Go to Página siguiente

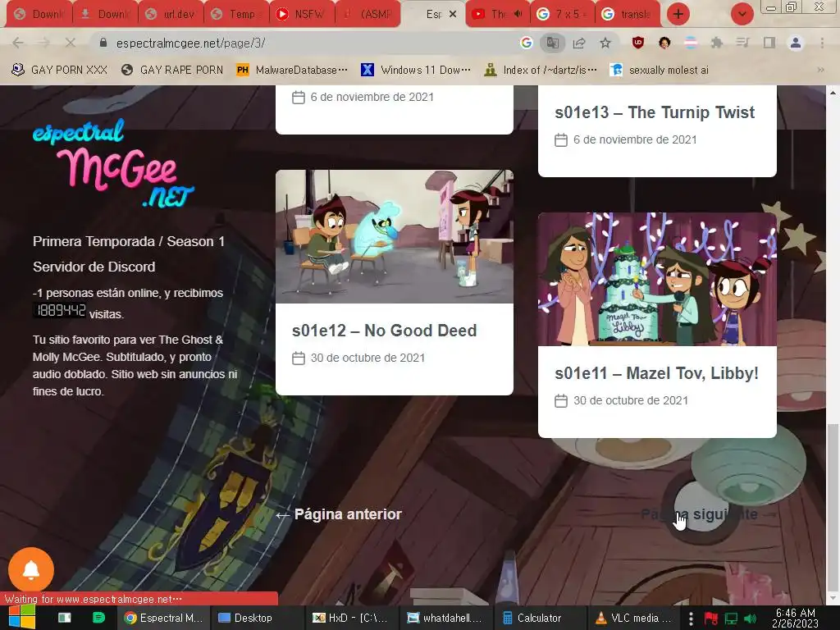point(708,514)
